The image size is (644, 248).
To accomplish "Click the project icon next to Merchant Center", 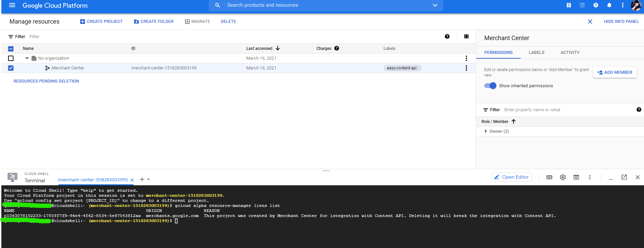I will (47, 68).
